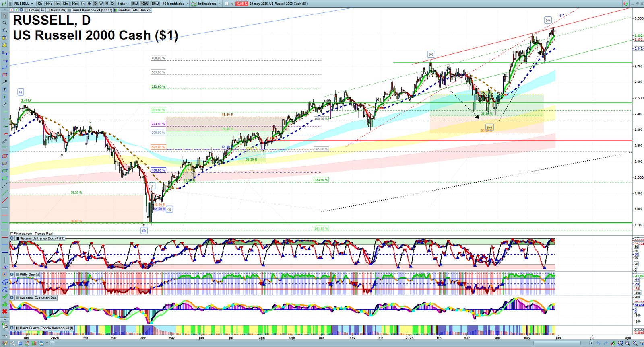Select the magnifier zoom tool
This screenshot has height=347, width=644.
pyautogui.click(x=5, y=23)
